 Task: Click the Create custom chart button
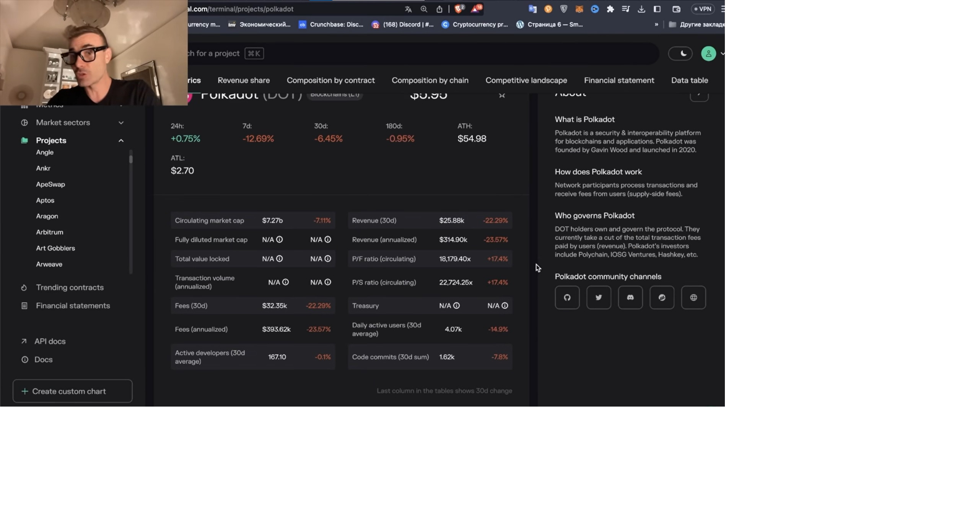pos(73,391)
